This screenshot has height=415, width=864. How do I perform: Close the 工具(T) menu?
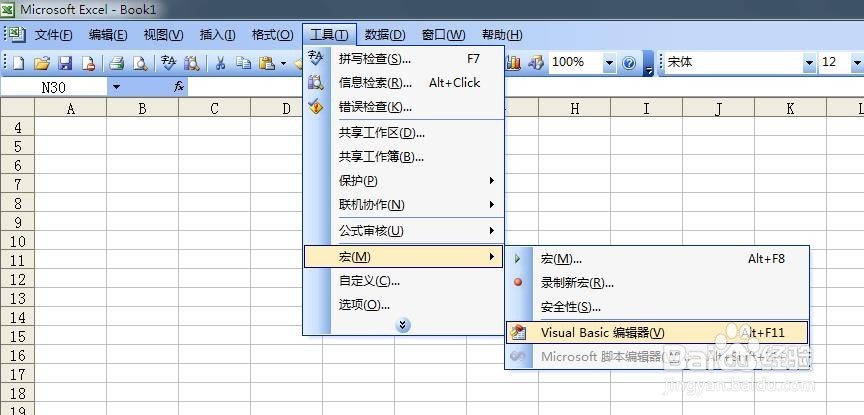click(329, 35)
